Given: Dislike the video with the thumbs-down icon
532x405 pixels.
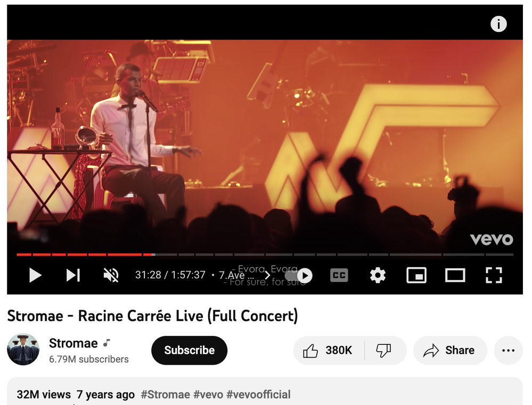Looking at the screenshot, I should pos(384,350).
